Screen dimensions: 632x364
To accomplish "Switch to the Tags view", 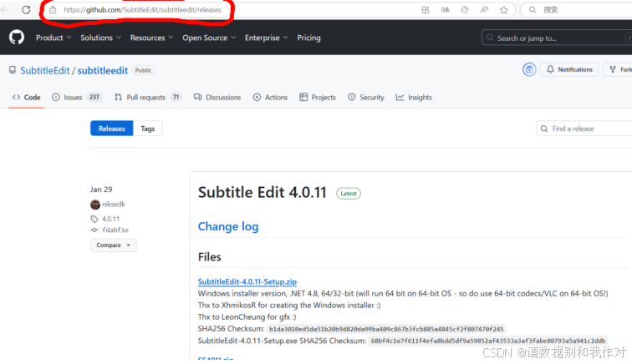I will pyautogui.click(x=147, y=129).
